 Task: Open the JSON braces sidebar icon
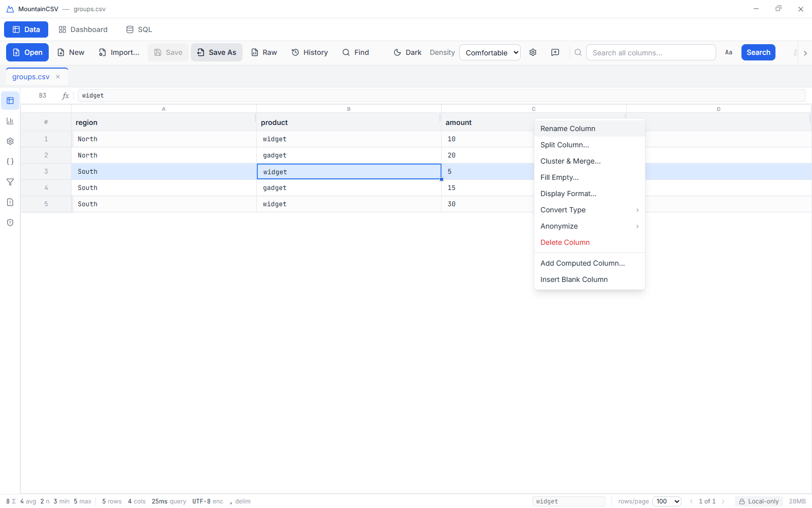pyautogui.click(x=10, y=162)
